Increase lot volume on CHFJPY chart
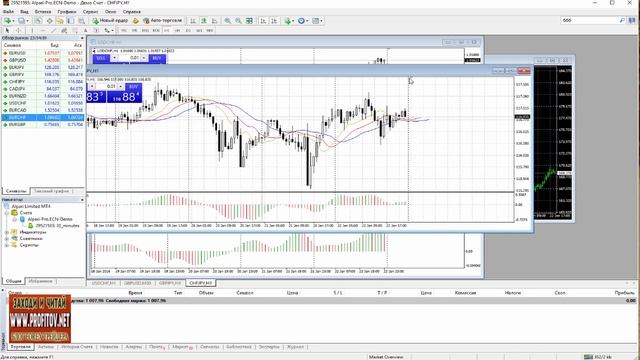Viewport: 640px width, 360px height. pyautogui.click(x=121, y=87)
